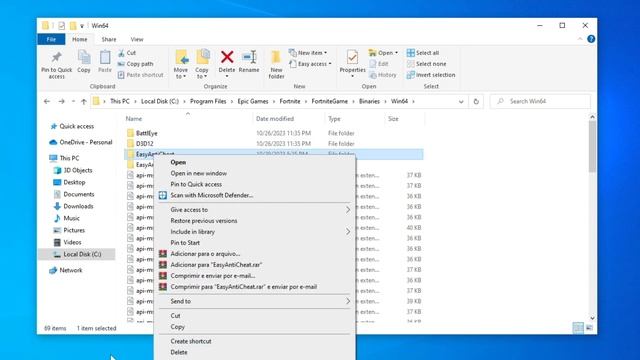The height and width of the screenshot is (360, 640).
Task: Switch to Large icons view in status bar
Action: coord(589,328)
